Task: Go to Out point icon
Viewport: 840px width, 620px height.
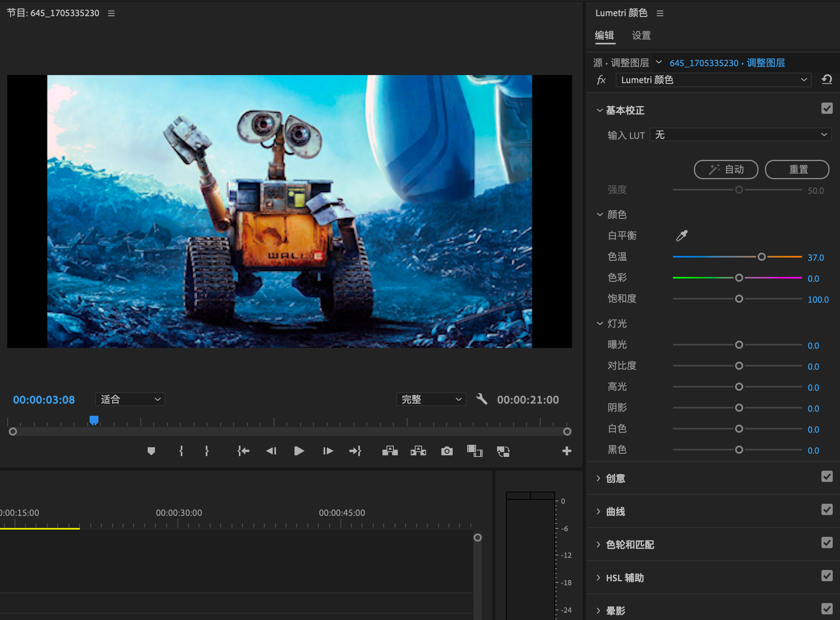Action: pos(355,451)
